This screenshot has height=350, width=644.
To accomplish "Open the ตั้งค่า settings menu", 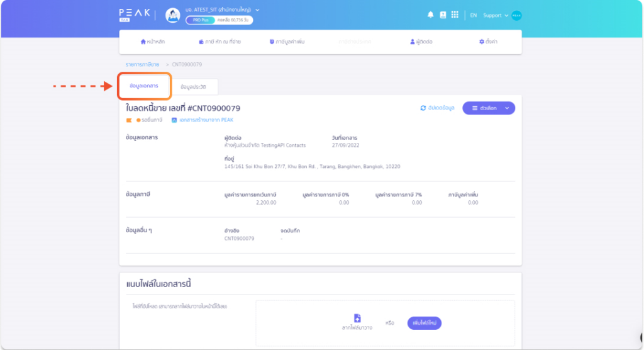I will point(488,42).
